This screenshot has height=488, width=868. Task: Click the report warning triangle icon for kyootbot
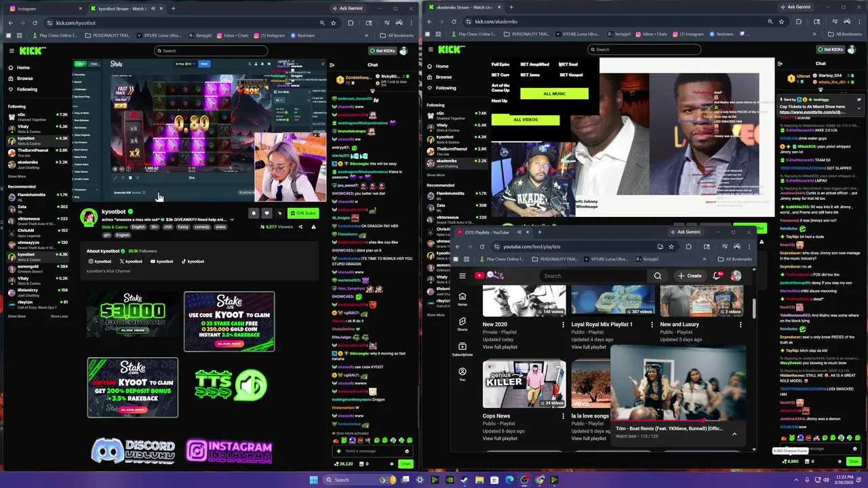[313, 227]
